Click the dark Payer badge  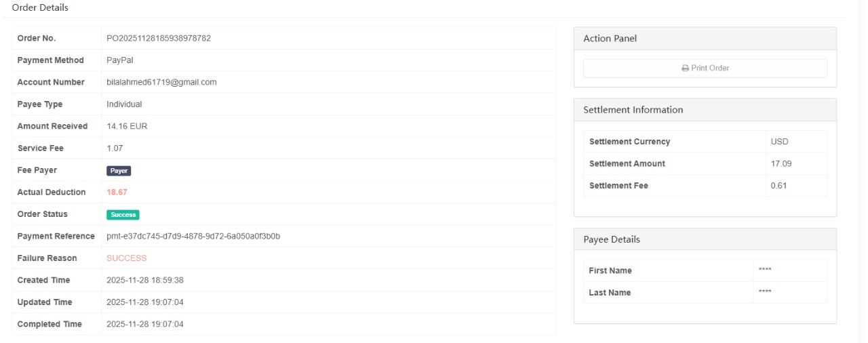[119, 171]
